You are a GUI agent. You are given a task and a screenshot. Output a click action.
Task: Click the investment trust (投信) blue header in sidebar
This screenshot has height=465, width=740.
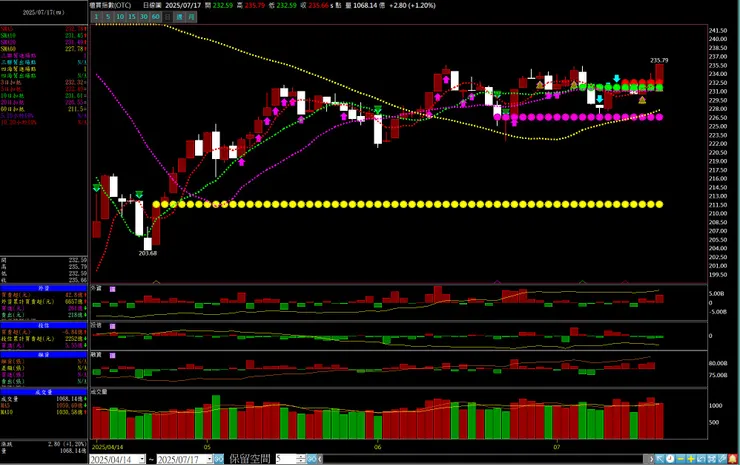pyautogui.click(x=43, y=325)
